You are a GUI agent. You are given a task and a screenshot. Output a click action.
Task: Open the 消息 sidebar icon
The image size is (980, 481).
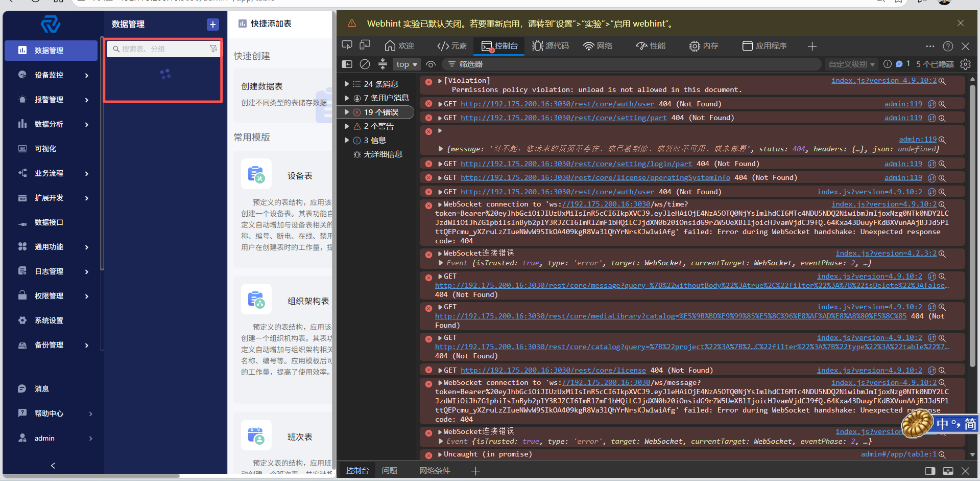pyautogui.click(x=22, y=388)
